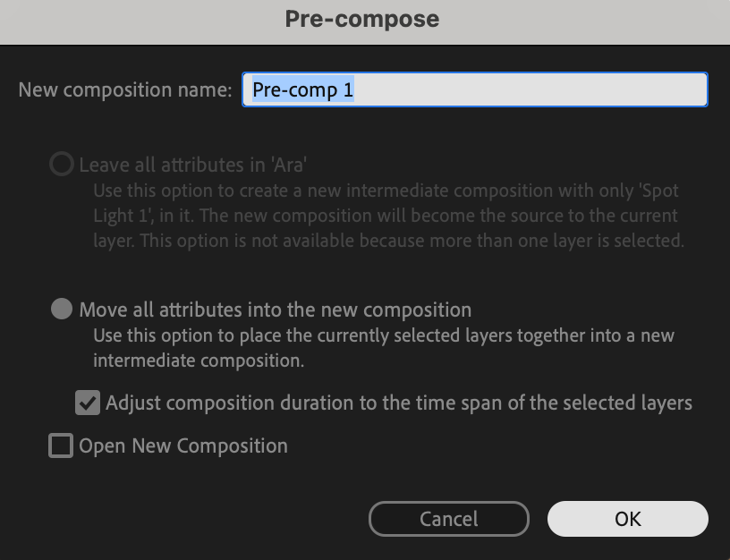
Task: Click the "Open New Composition" label text
Action: (x=183, y=445)
